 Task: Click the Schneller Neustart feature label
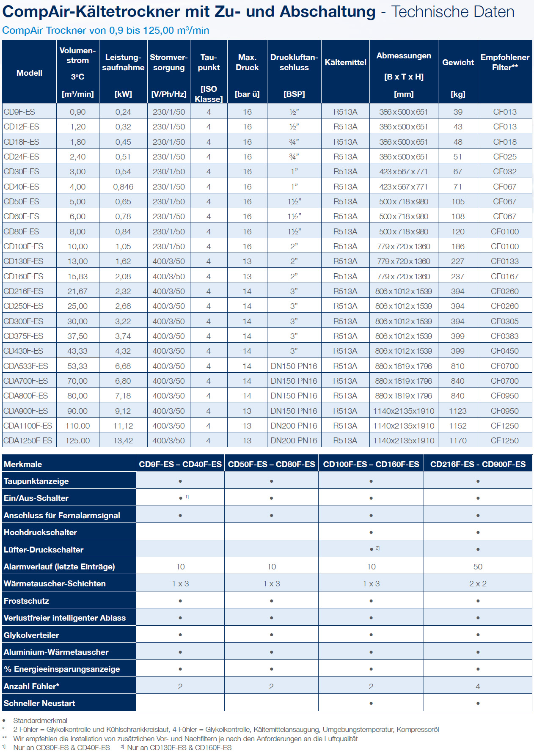tap(39, 703)
